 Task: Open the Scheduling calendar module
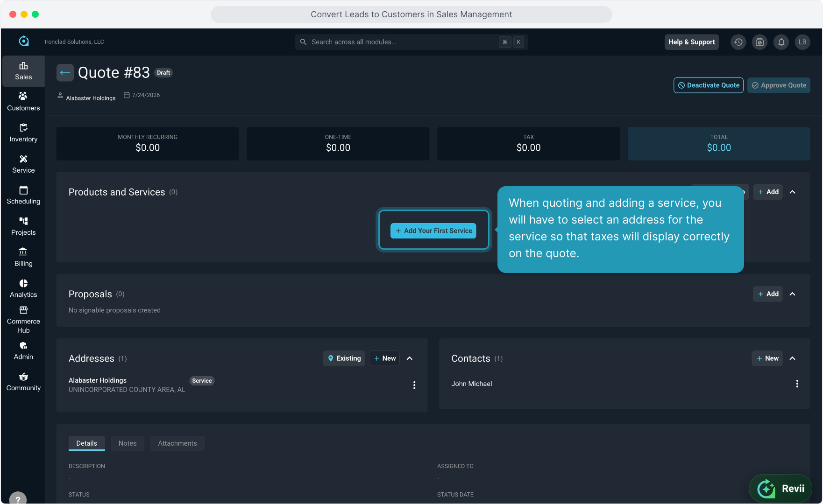click(x=23, y=195)
